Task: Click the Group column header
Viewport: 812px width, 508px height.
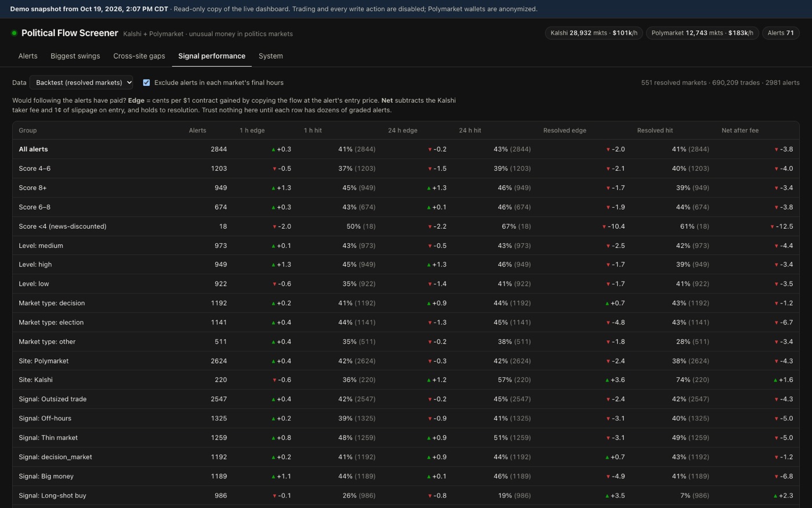Action: 27,131
